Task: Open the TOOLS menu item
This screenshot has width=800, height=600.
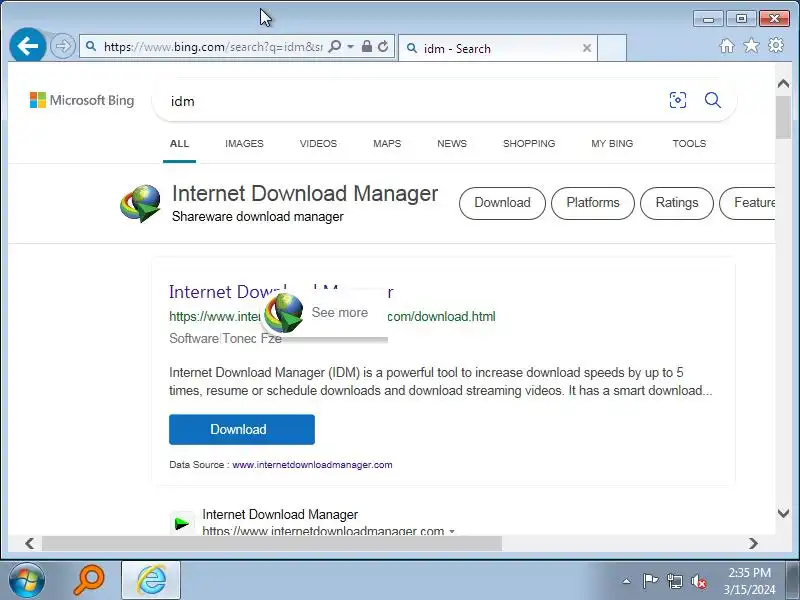Action: [x=689, y=144]
